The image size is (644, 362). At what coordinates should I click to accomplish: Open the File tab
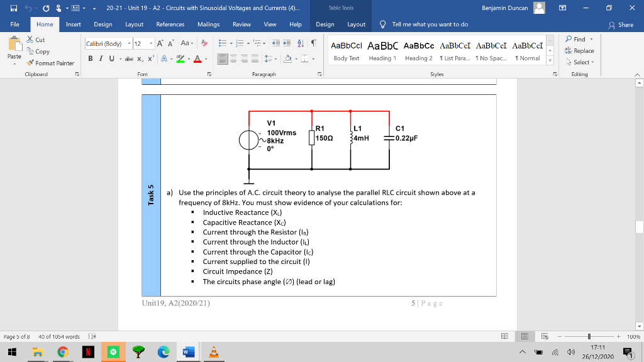pos(15,25)
